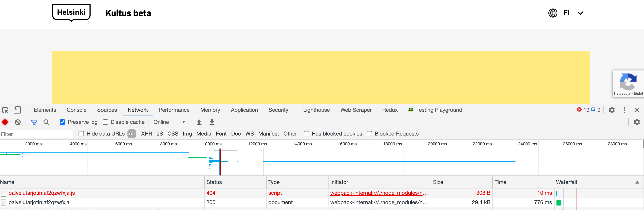Enable Disable cache checkbox
Viewport: 644px width, 210px height.
[105, 122]
